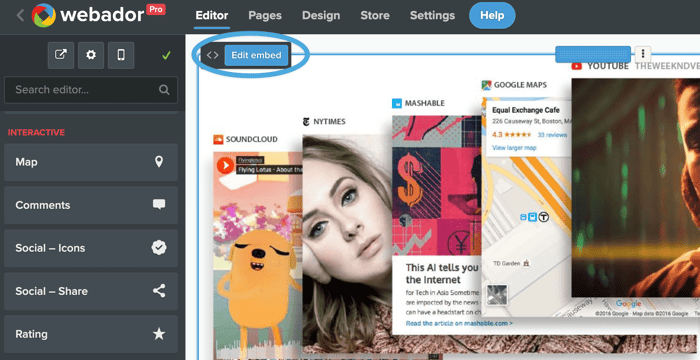Open Read the article on mashable.com link

point(459,323)
